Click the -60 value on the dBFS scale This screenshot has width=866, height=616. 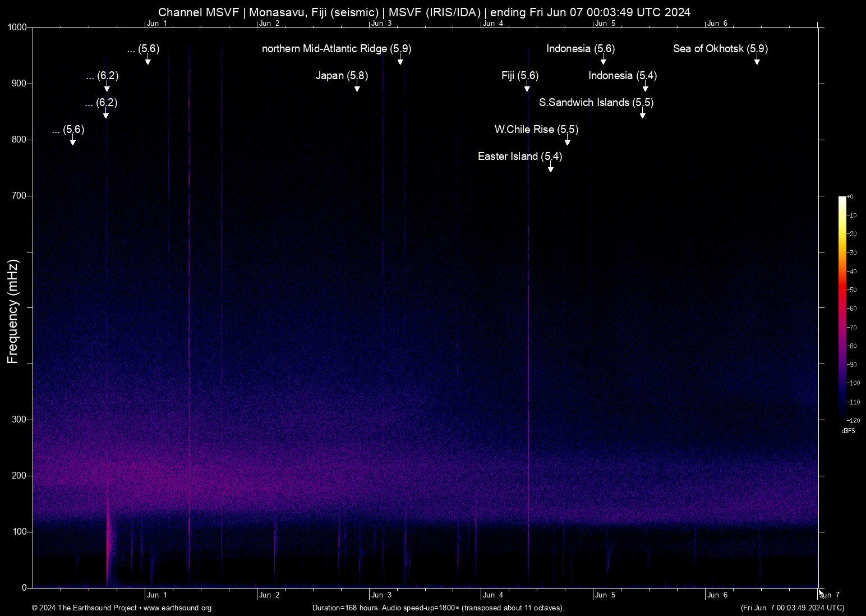coord(853,309)
